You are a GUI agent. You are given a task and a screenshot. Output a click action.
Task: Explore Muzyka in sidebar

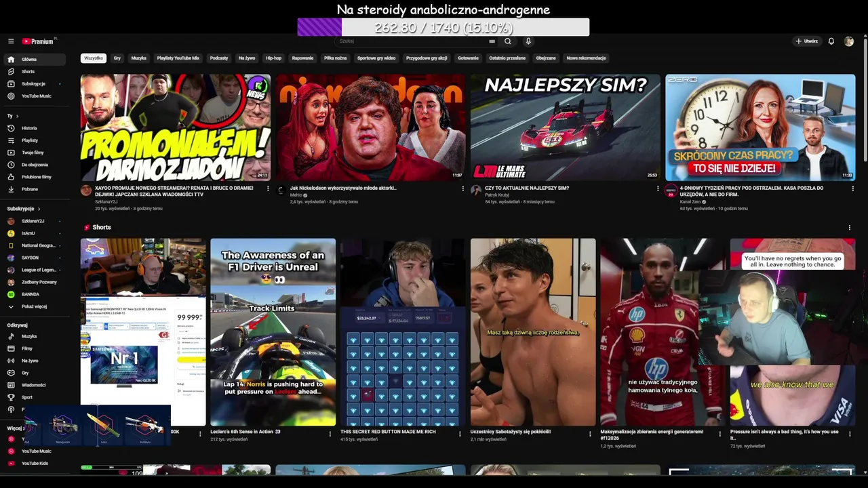coord(36,336)
